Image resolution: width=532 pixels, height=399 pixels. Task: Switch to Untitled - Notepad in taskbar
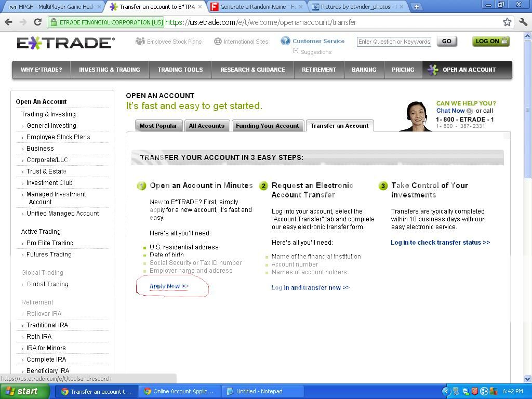(262, 392)
